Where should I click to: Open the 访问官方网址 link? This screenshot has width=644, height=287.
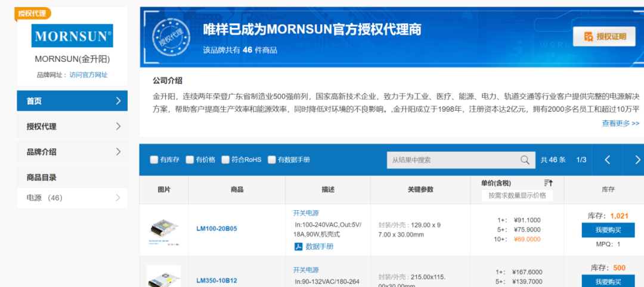tap(89, 75)
